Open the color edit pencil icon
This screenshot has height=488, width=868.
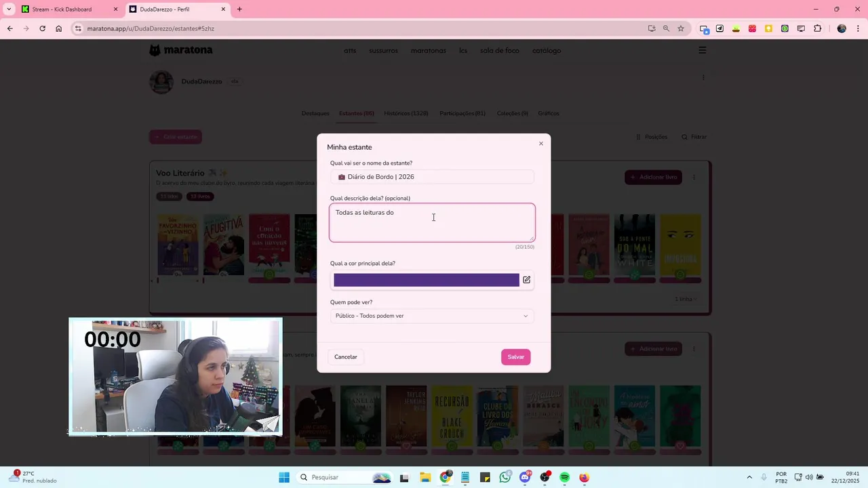[526, 280]
